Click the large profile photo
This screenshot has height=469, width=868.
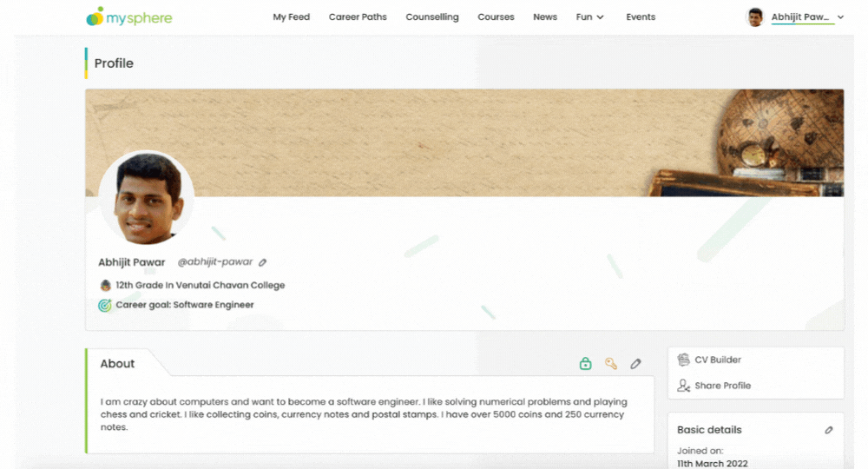click(x=146, y=198)
